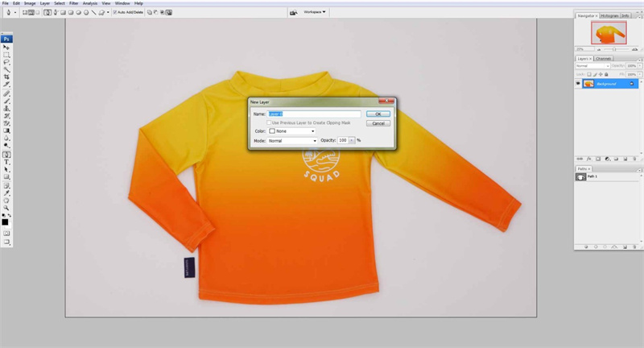The width and height of the screenshot is (644, 348).
Task: Click OK in the New Layer dialog
Action: (x=378, y=114)
